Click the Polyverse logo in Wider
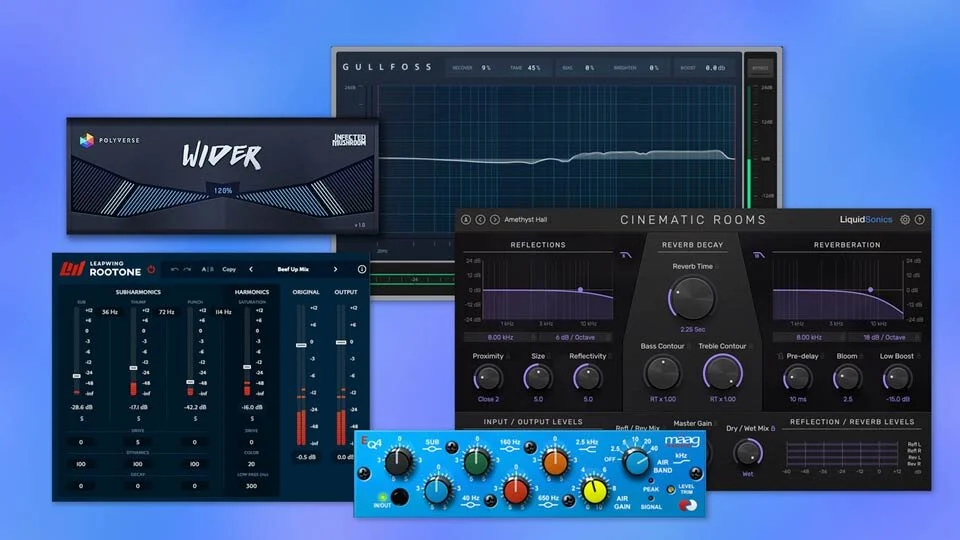960x540 pixels. coord(110,140)
